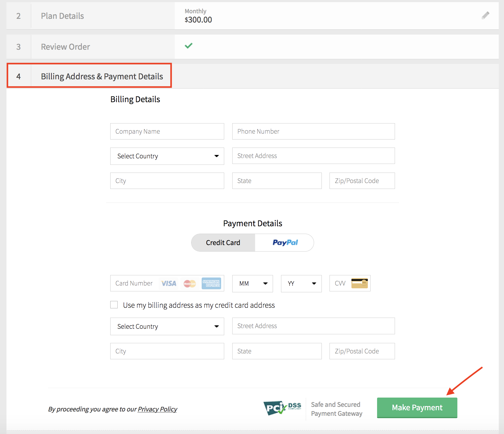Click the PCI DSS compliance badge

(282, 408)
